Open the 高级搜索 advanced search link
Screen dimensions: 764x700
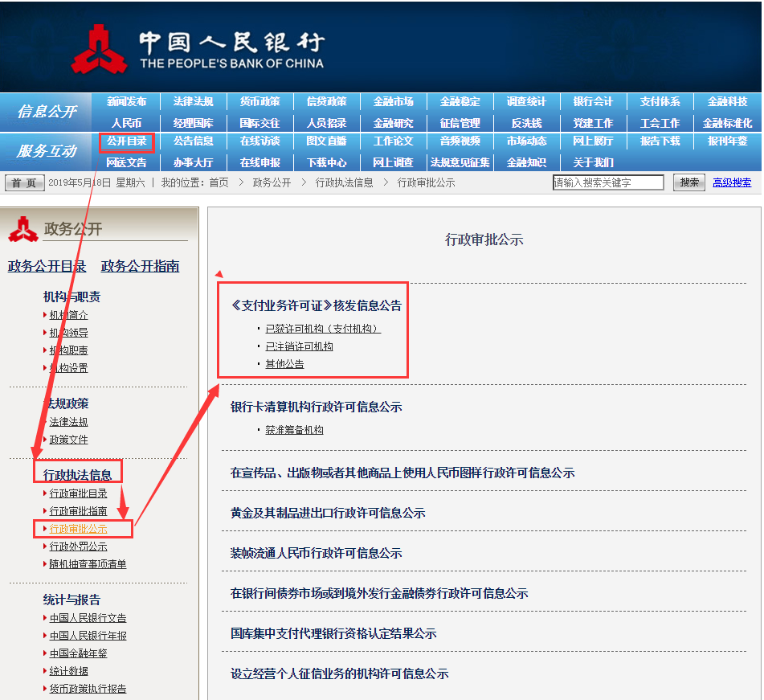coord(732,182)
